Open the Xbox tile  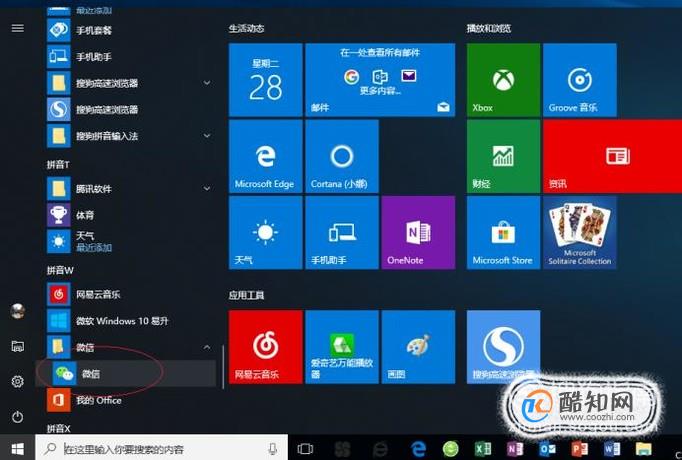(x=503, y=80)
